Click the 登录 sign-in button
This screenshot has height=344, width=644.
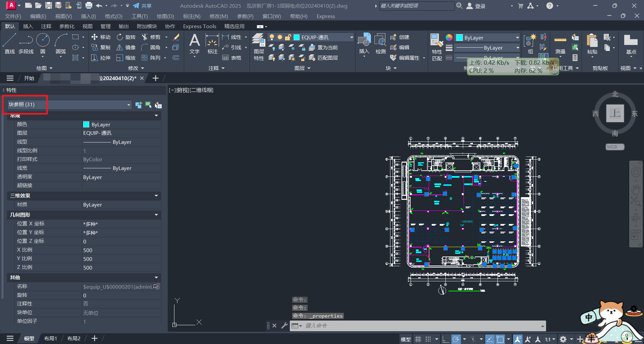point(476,6)
